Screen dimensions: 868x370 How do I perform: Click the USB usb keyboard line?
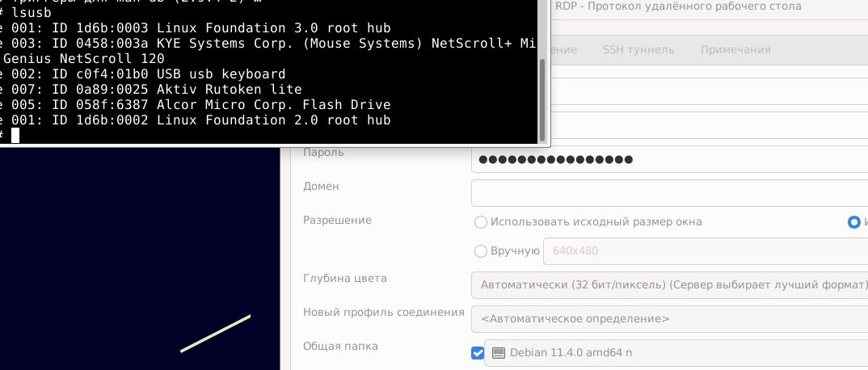point(143,74)
